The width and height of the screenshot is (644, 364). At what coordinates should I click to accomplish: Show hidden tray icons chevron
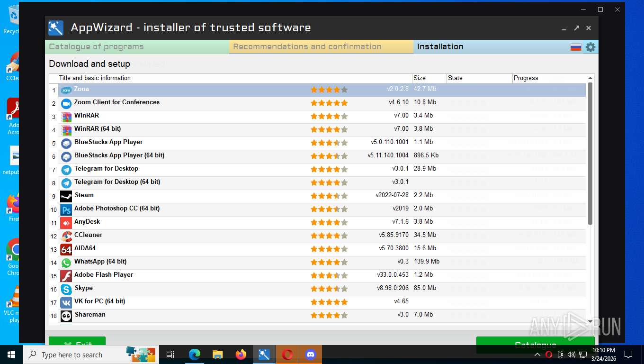point(537,355)
